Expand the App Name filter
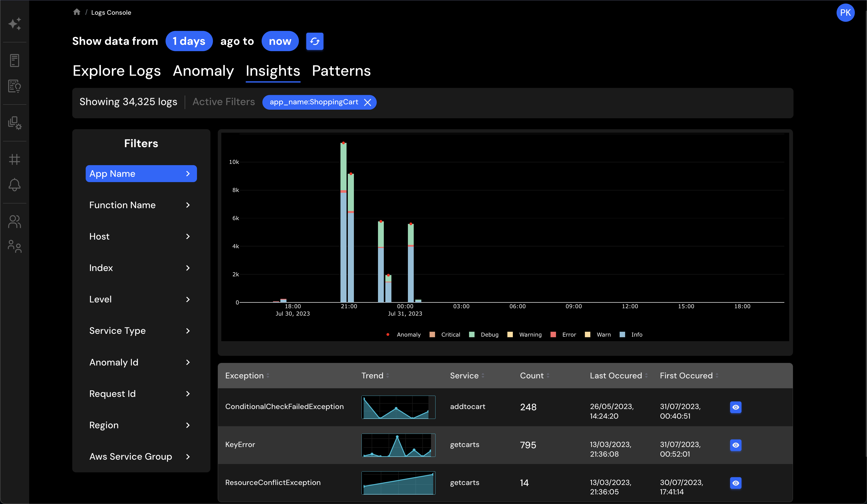This screenshot has width=867, height=504. [141, 174]
